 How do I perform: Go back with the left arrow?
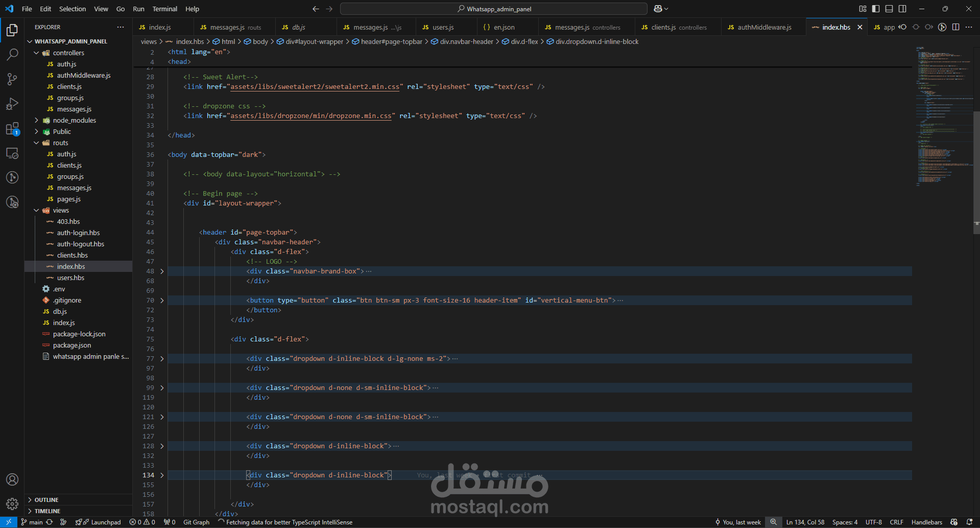click(x=316, y=9)
